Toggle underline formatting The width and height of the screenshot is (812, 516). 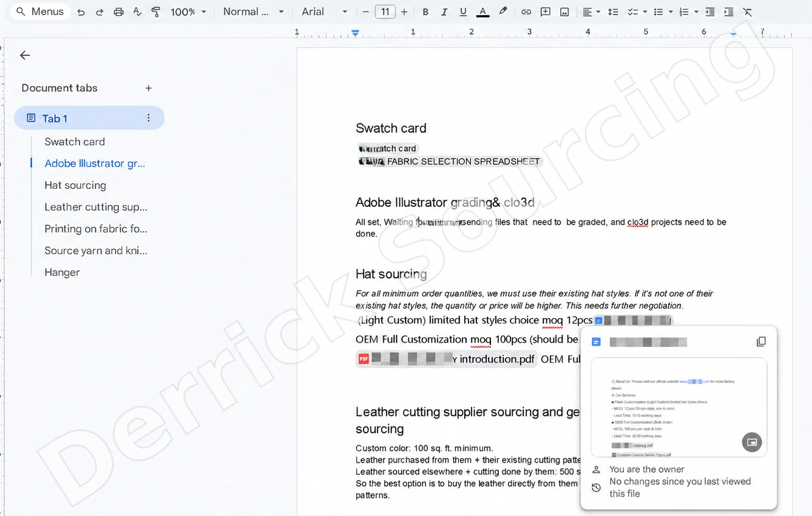point(464,12)
